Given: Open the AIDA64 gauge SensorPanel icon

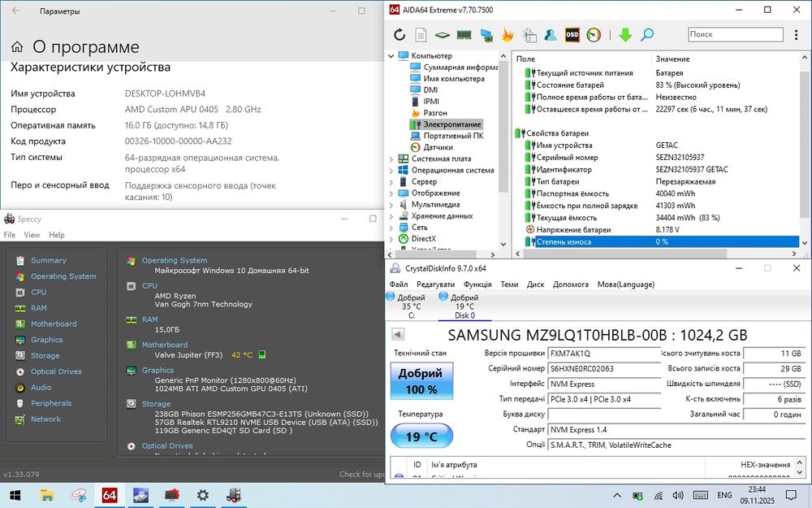Looking at the screenshot, I should coord(594,35).
